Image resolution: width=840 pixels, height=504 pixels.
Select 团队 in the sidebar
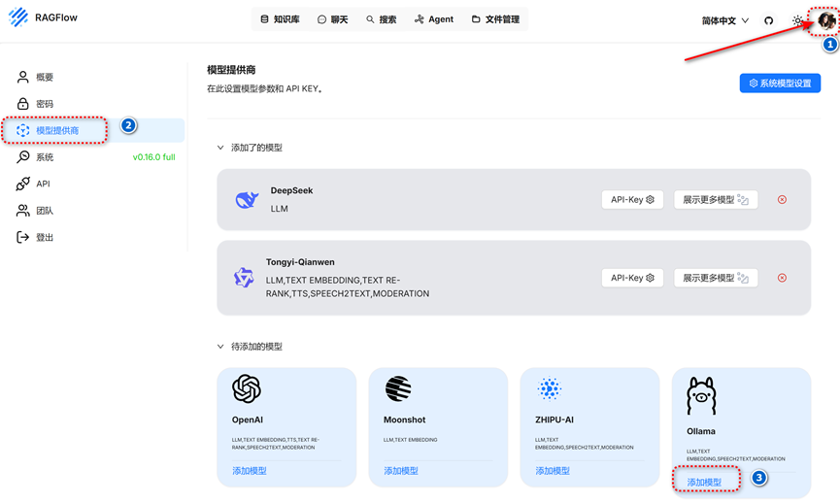pyautogui.click(x=93, y=211)
